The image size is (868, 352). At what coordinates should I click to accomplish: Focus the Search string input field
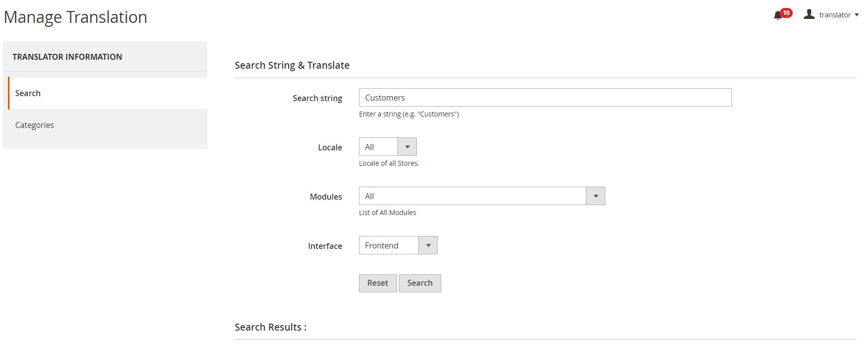545,98
